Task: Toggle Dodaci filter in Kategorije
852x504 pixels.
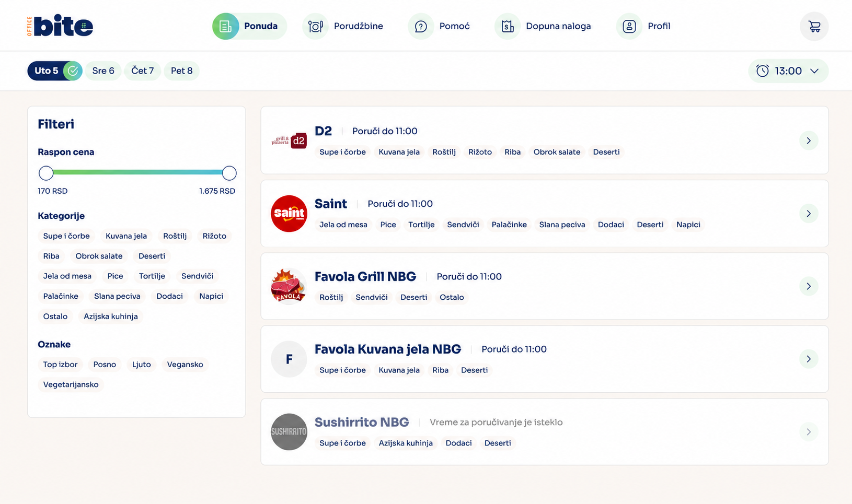Action: click(170, 296)
